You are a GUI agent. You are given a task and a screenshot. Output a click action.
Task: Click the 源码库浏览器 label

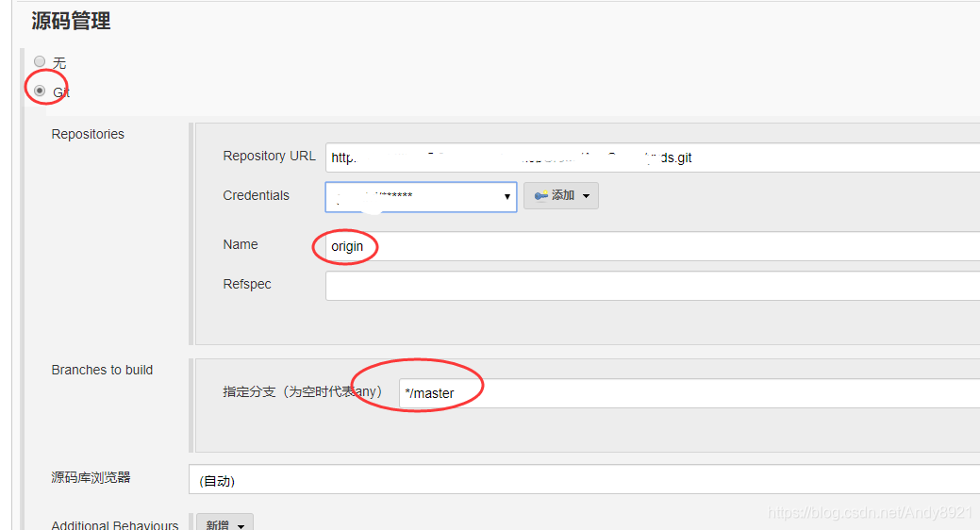pyautogui.click(x=91, y=477)
